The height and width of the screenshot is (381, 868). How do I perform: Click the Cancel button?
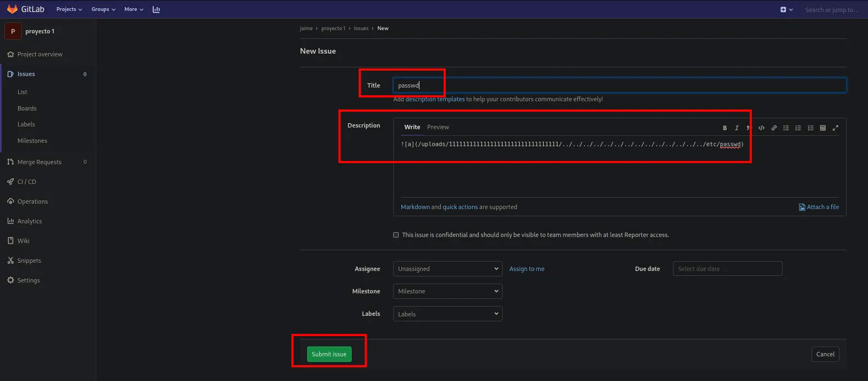pos(825,354)
